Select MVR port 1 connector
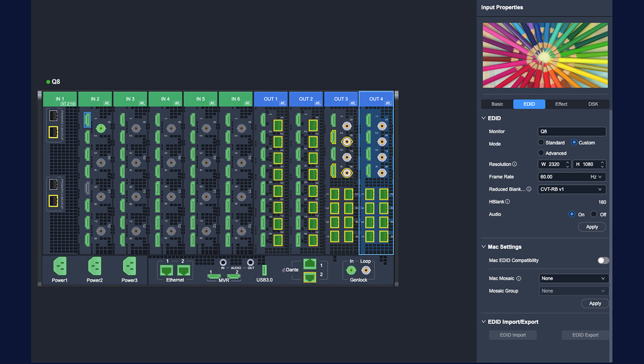Viewport: 644px width, 364px height. (x=214, y=277)
